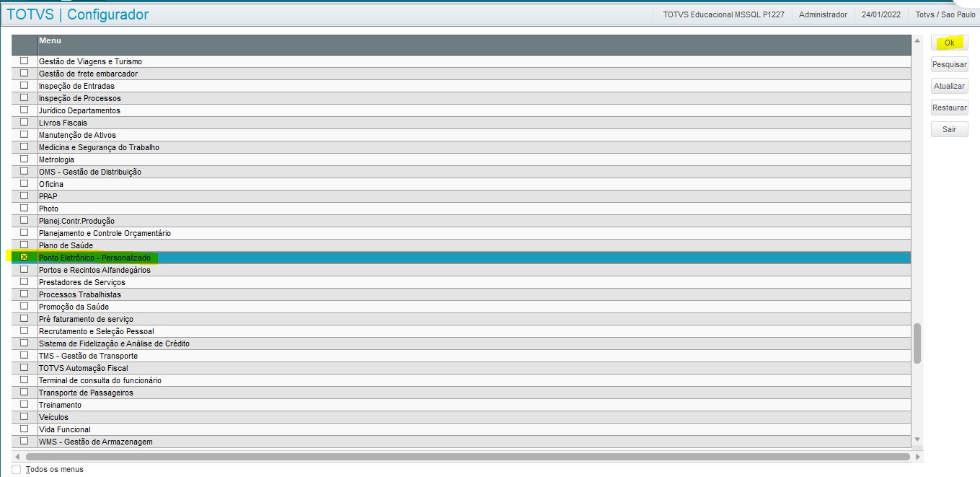Select the Vida Funcional row label
Screen dimensions: 980x477
click(x=64, y=429)
